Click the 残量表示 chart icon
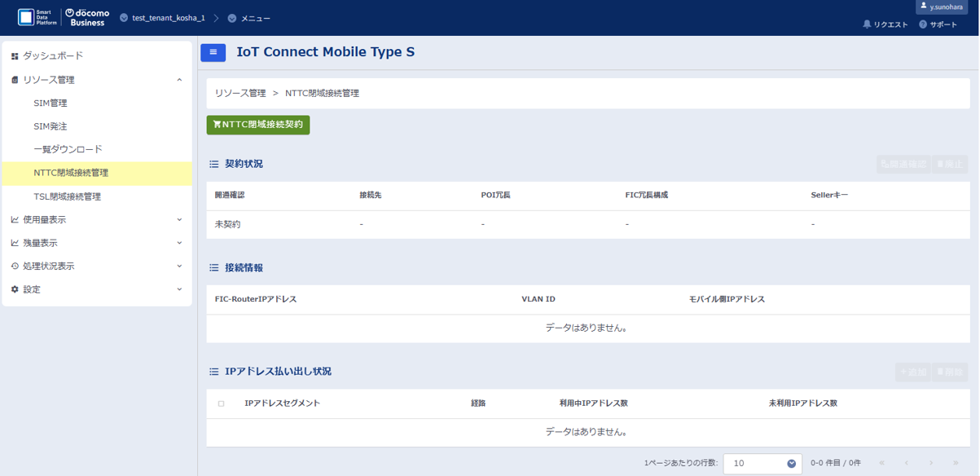Image resolution: width=980 pixels, height=476 pixels. tap(15, 243)
